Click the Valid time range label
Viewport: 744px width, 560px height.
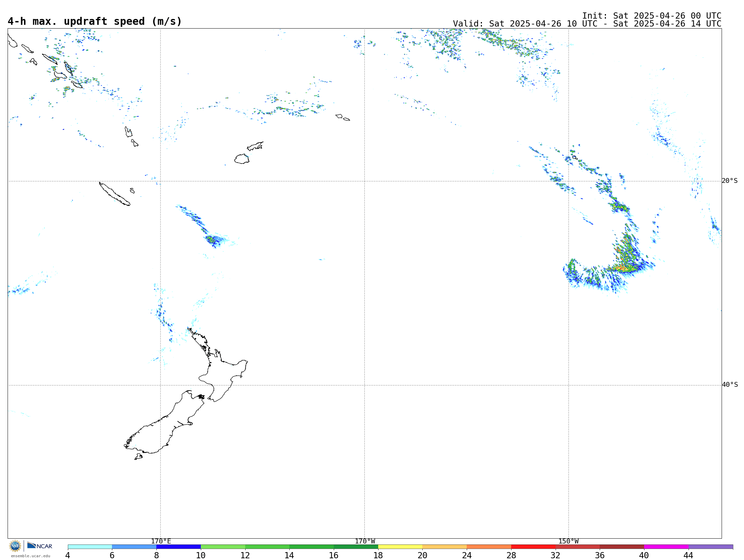587,24
